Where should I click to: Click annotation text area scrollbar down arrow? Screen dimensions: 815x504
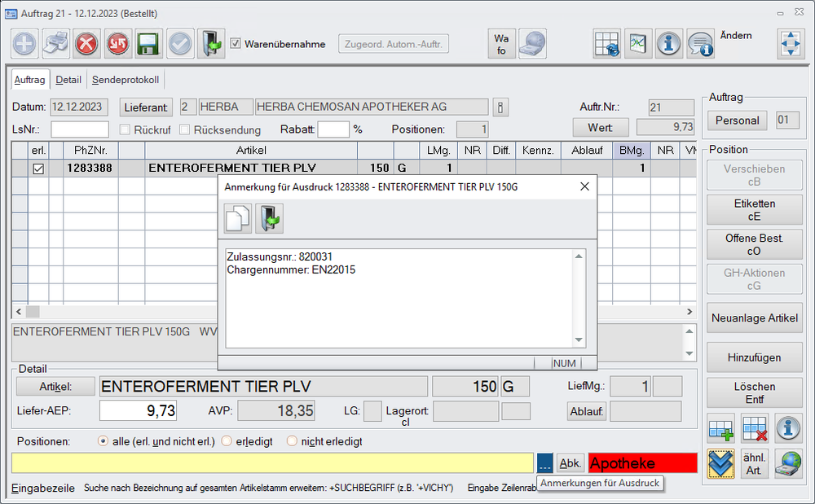coord(579,340)
